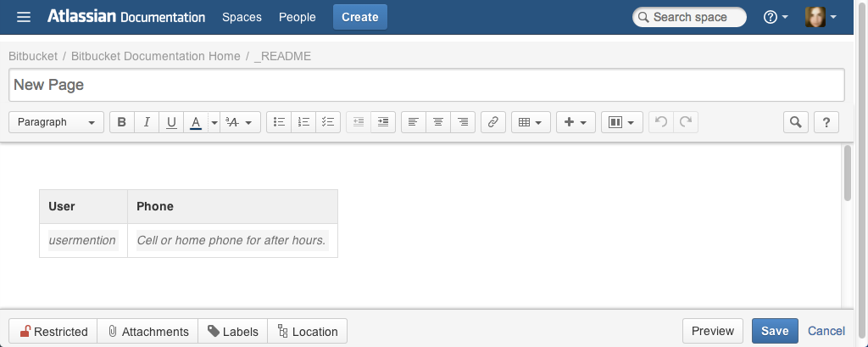Click the increase indent icon
The image size is (868, 347).
pyautogui.click(x=383, y=122)
